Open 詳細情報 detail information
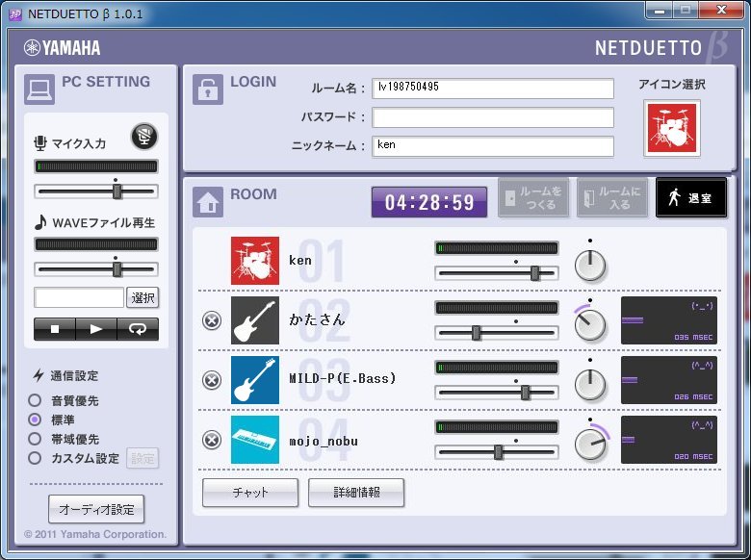Screen dimensions: 751x560 (356, 493)
